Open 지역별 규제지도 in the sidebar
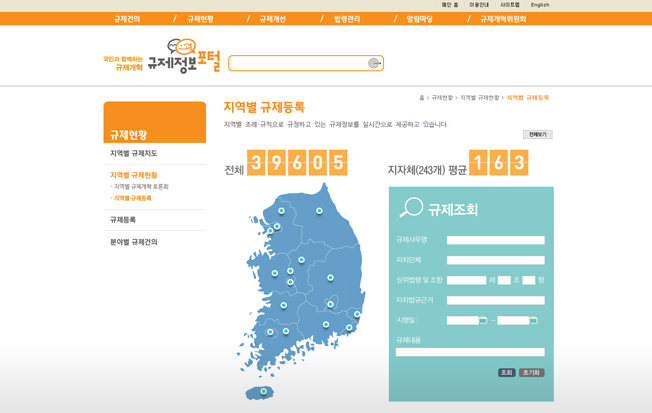The image size is (652, 413). coord(133,153)
